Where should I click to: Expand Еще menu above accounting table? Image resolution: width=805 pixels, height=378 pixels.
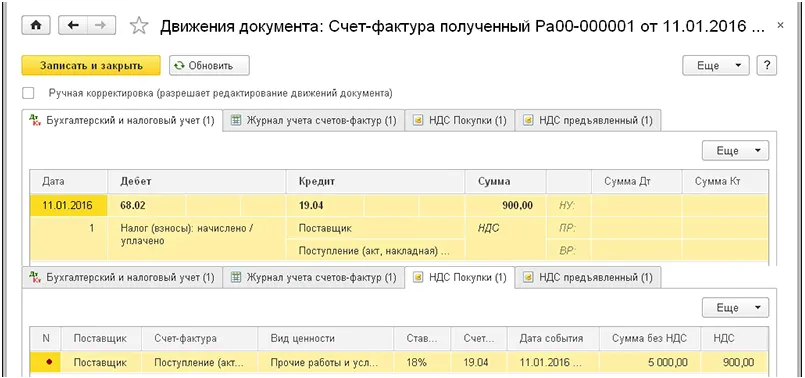(x=735, y=150)
